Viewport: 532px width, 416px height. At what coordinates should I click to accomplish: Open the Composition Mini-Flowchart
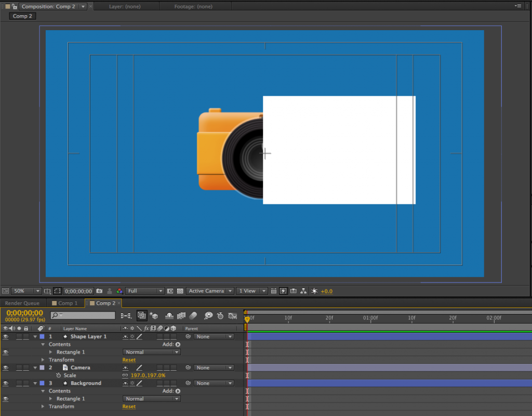tap(127, 316)
